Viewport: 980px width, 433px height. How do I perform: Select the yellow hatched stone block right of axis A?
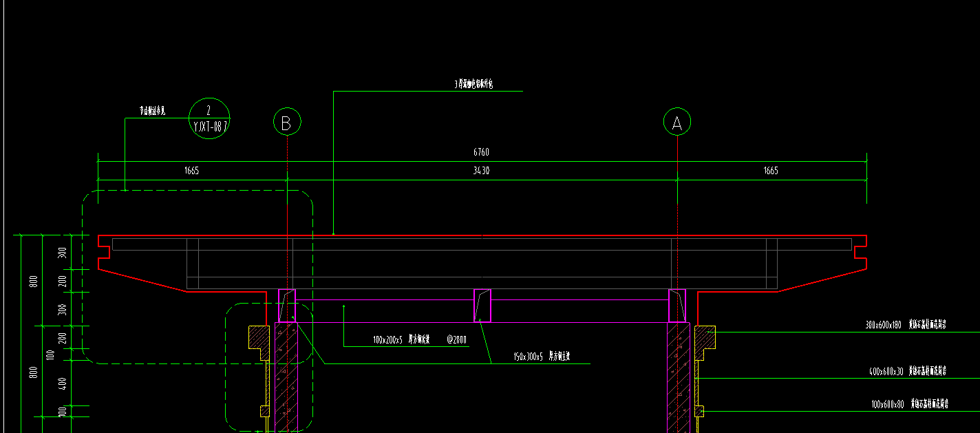[705, 337]
